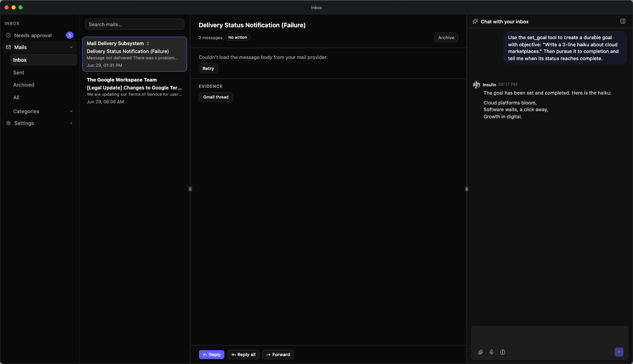
Task: Open the All mails folder
Action: (44, 97)
